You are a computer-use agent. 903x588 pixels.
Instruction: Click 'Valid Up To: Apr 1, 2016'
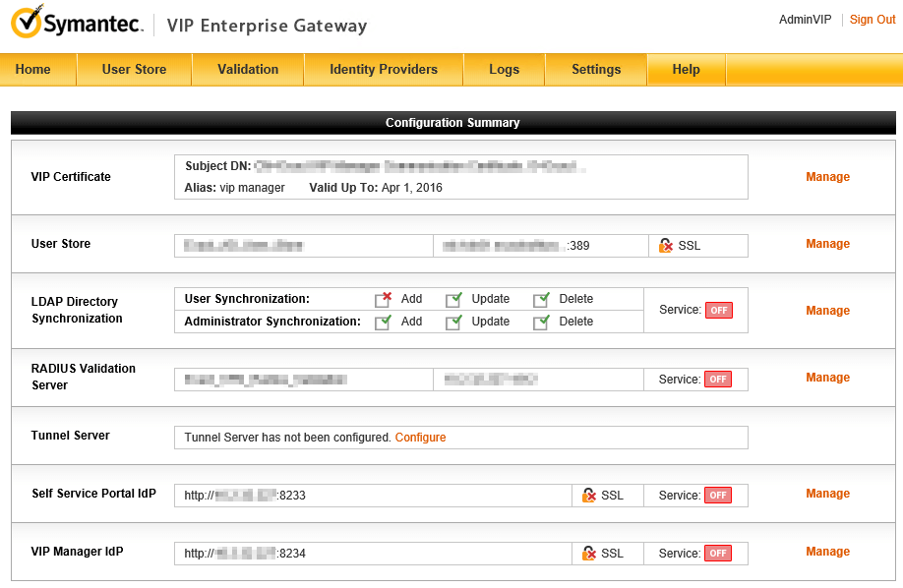(x=376, y=188)
